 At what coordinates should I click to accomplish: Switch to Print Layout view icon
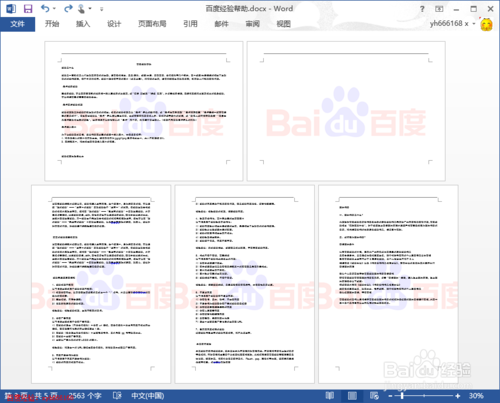click(352, 396)
